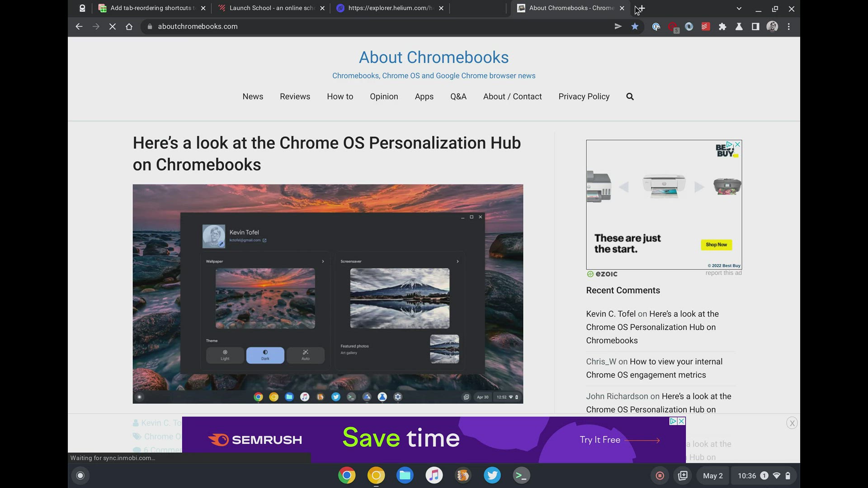Close the About Chromebooks tab
Image resolution: width=868 pixels, height=488 pixels.
pyautogui.click(x=622, y=8)
